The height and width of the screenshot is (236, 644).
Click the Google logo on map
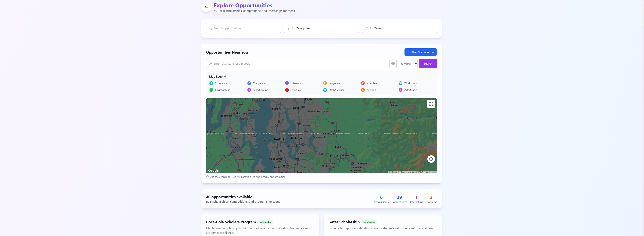(x=213, y=171)
